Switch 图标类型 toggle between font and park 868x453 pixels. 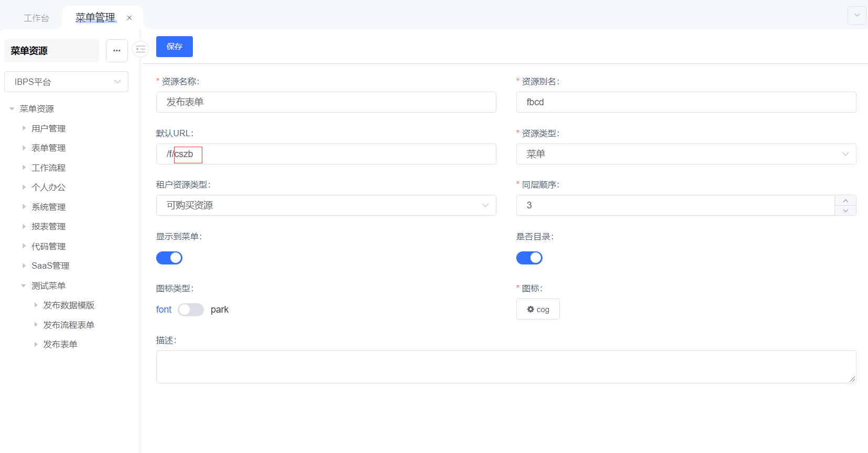tap(191, 310)
